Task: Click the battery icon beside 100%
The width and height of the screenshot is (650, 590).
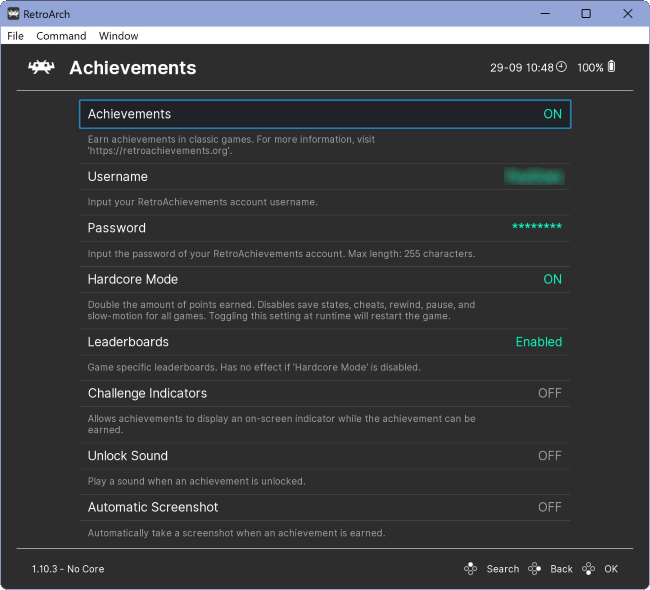Action: (611, 66)
